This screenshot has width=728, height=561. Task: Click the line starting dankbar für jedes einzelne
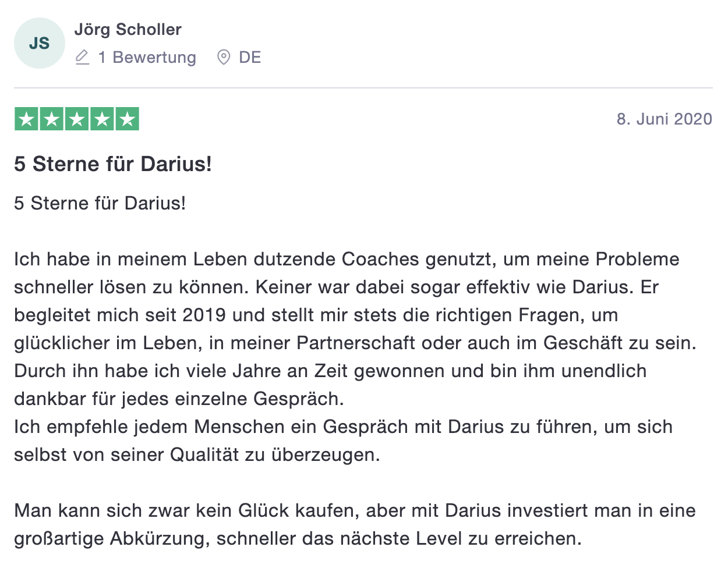179,399
